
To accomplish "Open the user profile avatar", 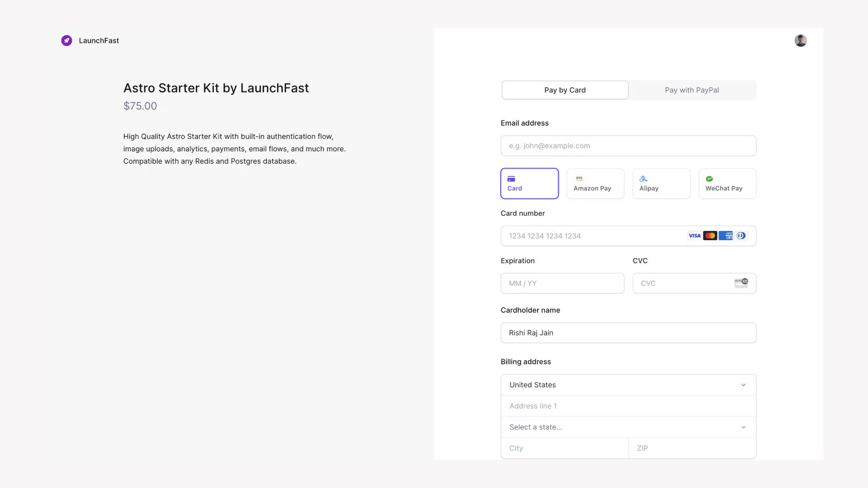I will [800, 40].
